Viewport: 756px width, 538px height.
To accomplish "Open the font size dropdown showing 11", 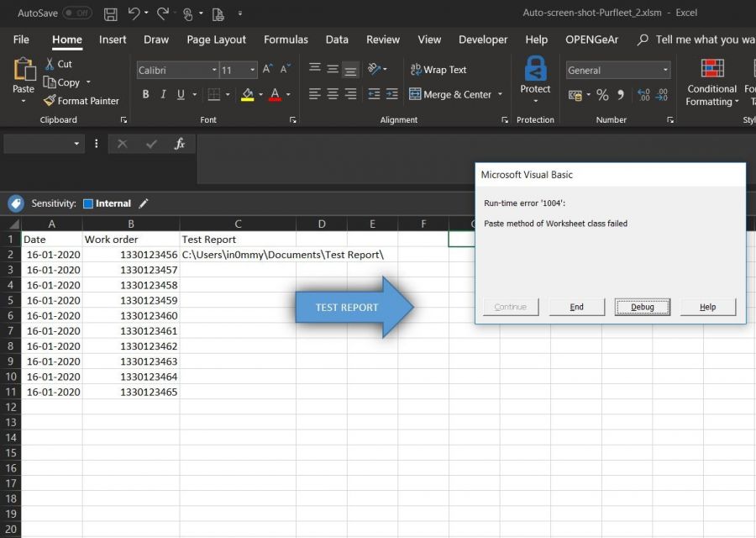I will [x=252, y=70].
